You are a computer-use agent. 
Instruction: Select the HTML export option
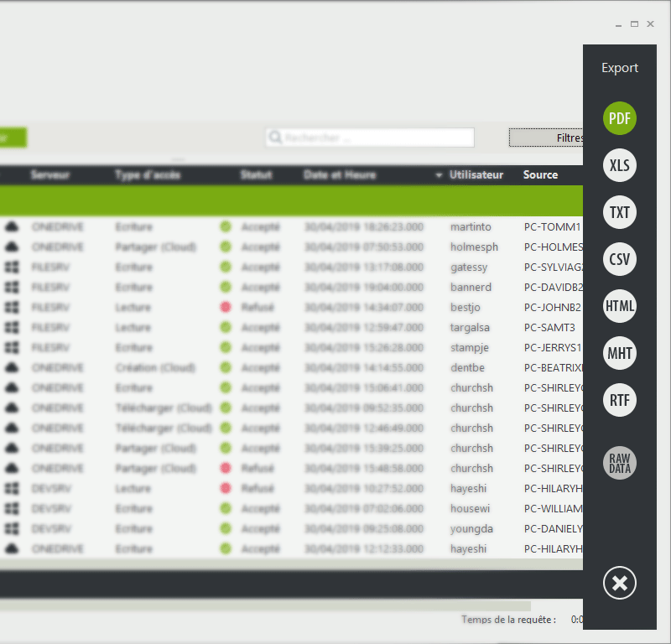[620, 306]
